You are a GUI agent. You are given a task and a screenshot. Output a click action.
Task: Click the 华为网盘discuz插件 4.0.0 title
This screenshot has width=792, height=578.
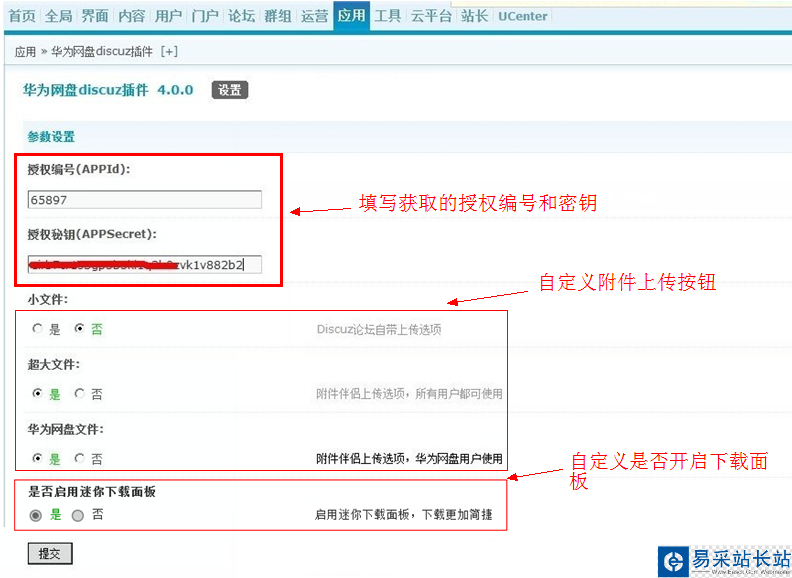tap(108, 90)
